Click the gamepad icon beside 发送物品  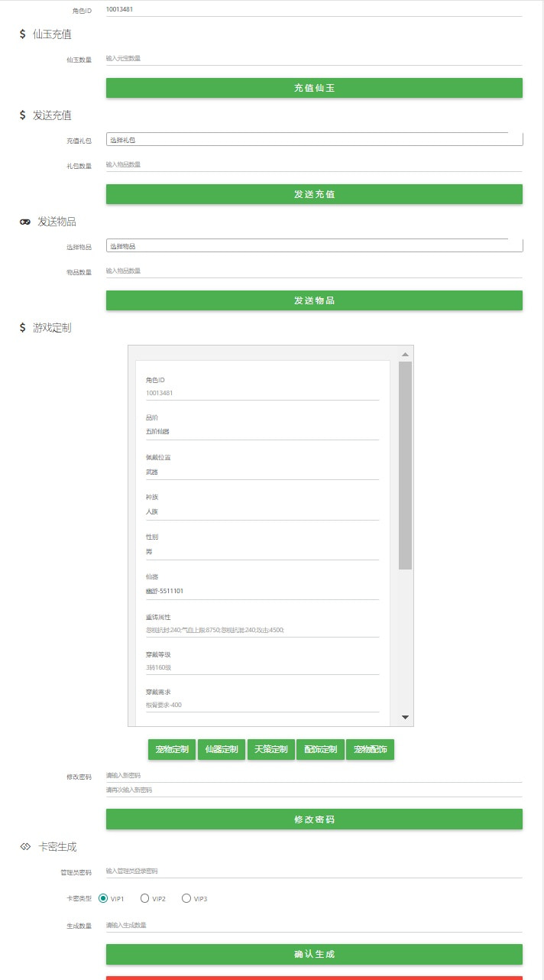(25, 222)
